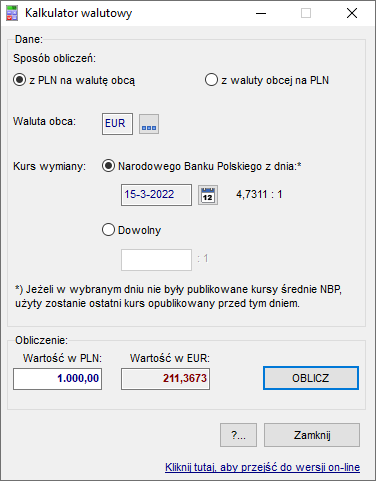The width and height of the screenshot is (376, 481).
Task: Open the calendar date picker icon
Action: coord(208,195)
